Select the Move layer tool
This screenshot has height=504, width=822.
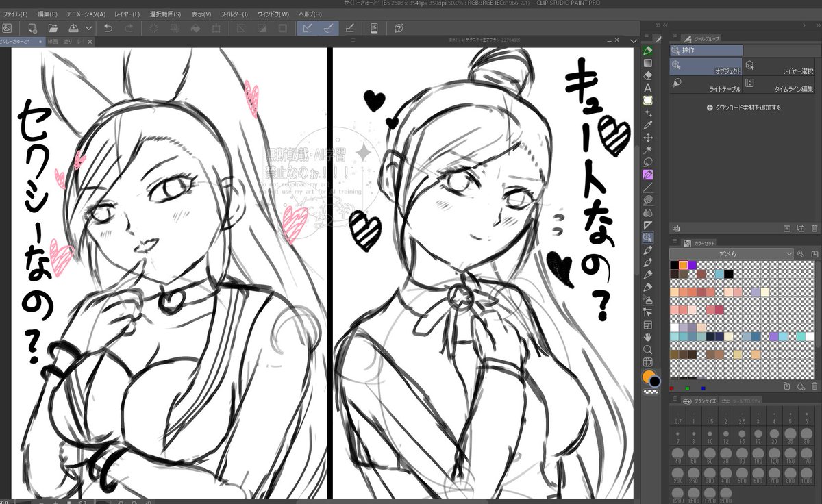pos(647,137)
